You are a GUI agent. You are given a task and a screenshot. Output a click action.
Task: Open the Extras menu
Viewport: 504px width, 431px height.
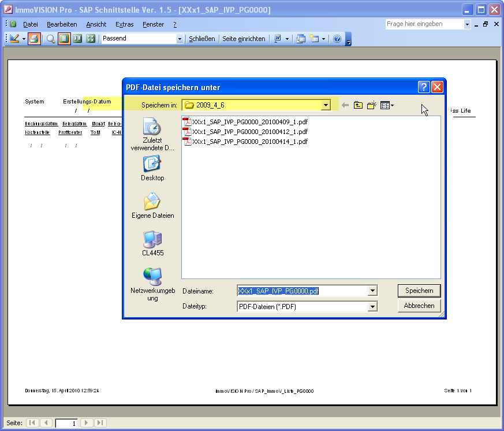[124, 24]
